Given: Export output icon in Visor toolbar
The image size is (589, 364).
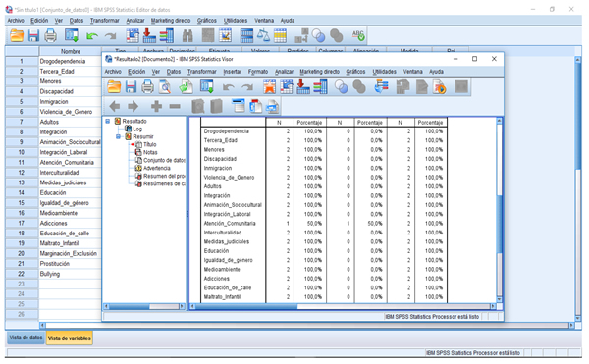Looking at the screenshot, I should click(x=186, y=87).
